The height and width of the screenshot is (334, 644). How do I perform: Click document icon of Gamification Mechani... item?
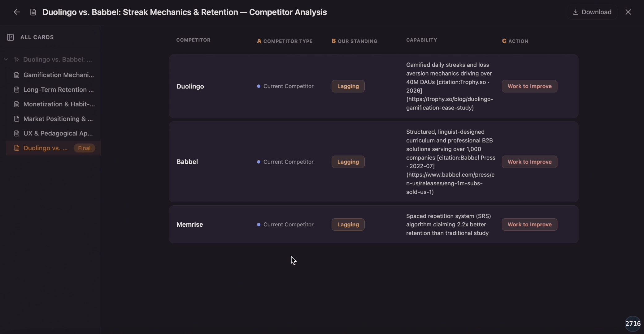tap(17, 75)
